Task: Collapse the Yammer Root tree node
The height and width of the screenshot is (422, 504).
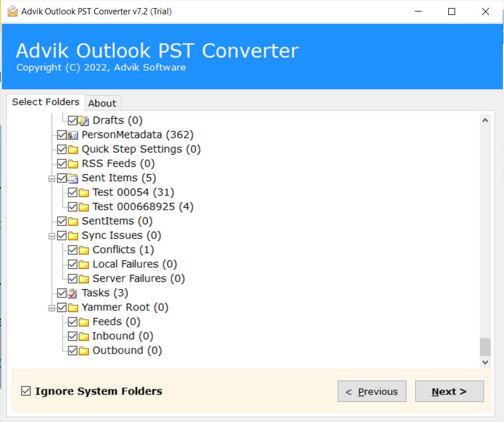Action: 51,308
